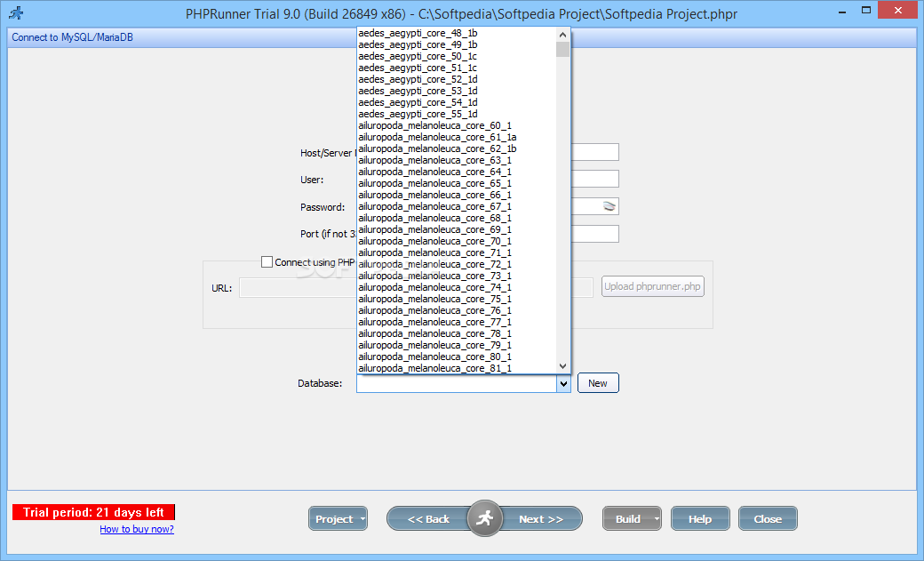Select ailuropoda_melanoleuca_core_61_1a
Screen dimensions: 924x561
(x=456, y=137)
